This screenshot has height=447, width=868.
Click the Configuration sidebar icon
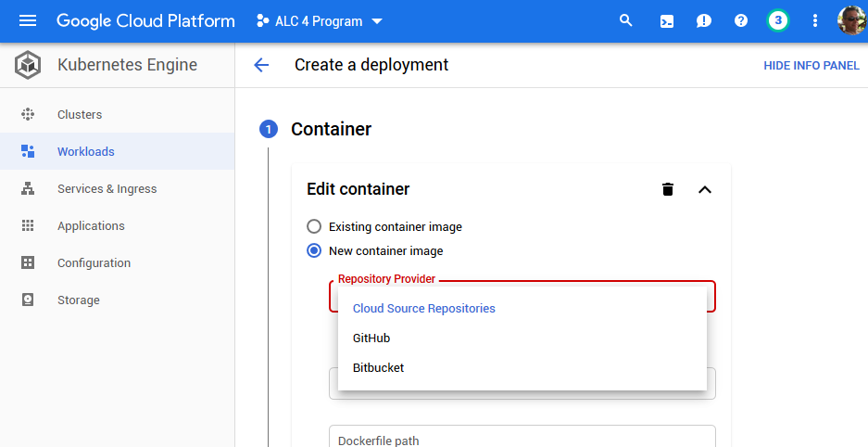[28, 262]
